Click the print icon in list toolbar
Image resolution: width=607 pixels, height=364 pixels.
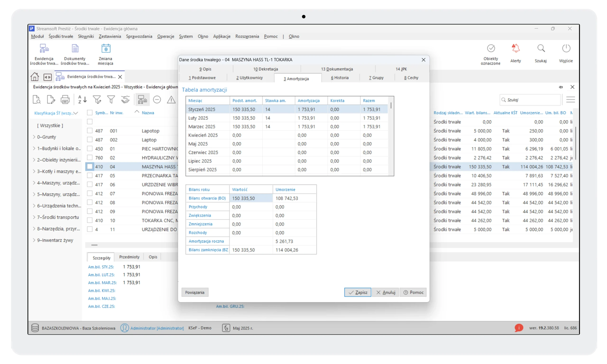pos(65,100)
